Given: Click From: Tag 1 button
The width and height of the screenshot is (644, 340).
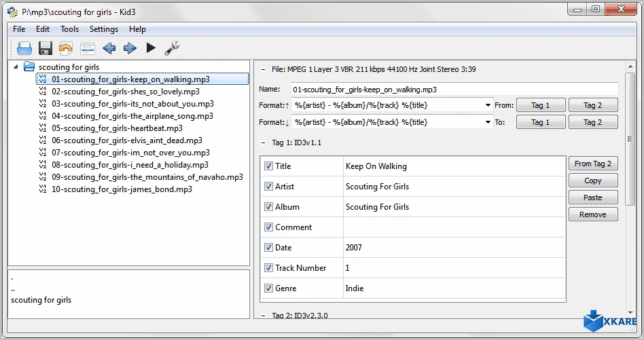Looking at the screenshot, I should [541, 105].
